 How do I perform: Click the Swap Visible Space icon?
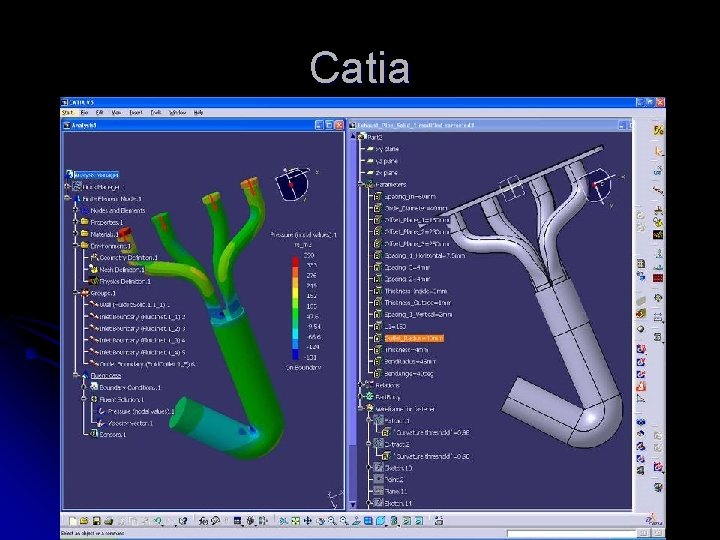(419, 521)
